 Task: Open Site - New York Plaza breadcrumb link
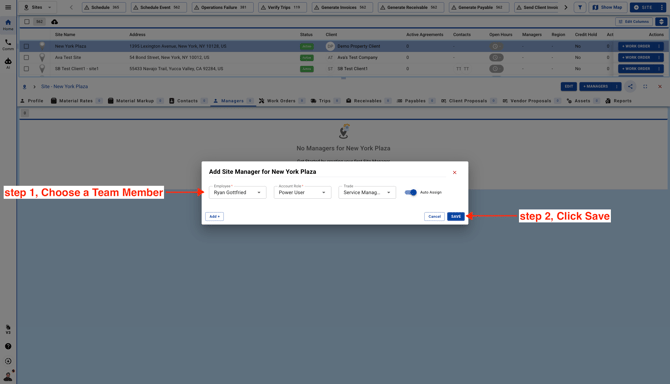coord(65,87)
